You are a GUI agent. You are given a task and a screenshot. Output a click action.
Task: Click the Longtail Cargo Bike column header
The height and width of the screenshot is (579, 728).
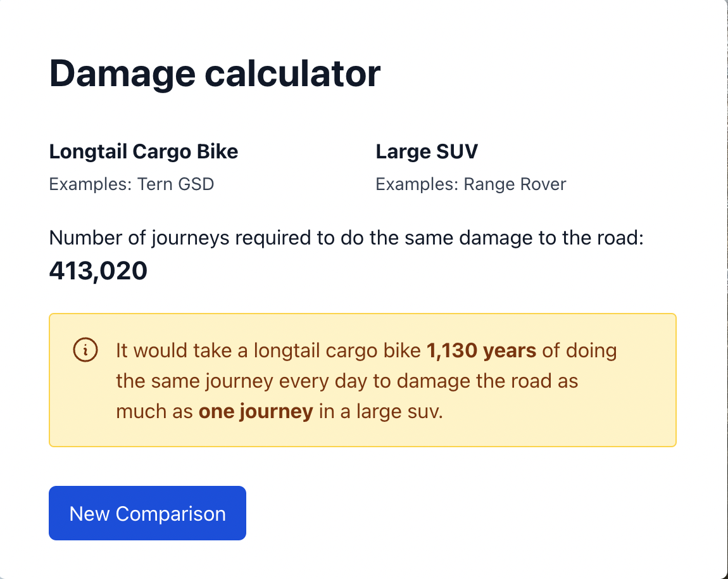[x=143, y=151]
